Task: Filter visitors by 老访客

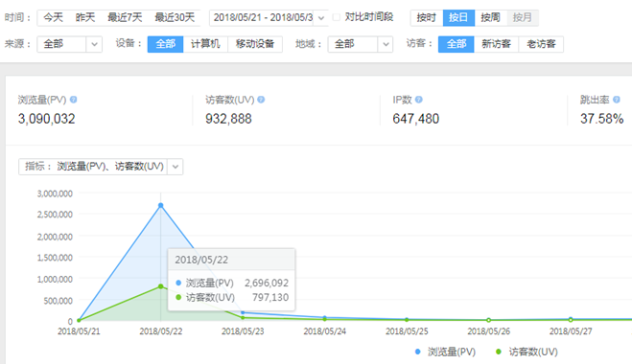Action: click(541, 44)
